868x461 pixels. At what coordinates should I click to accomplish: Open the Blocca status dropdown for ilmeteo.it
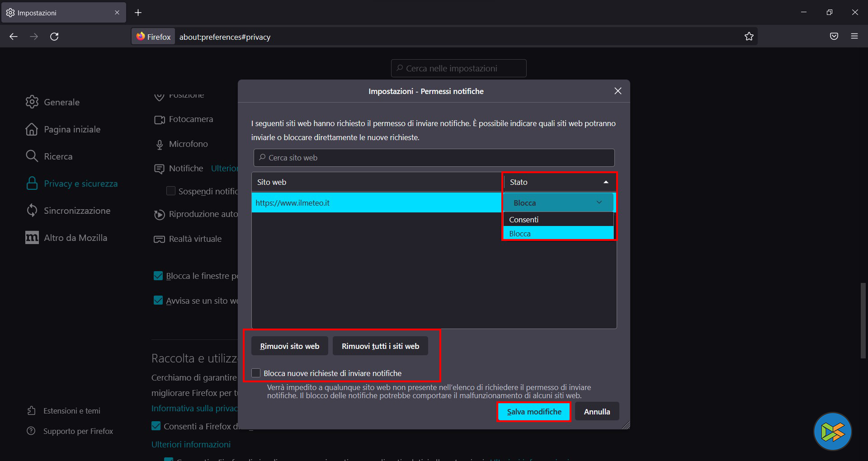tap(558, 203)
